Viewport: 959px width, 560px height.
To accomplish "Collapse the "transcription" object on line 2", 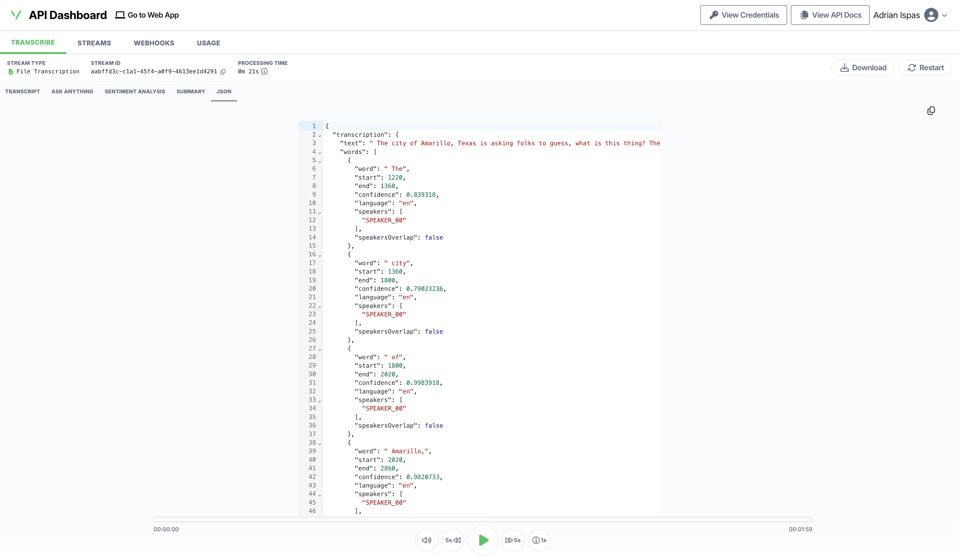I will 320,136.
